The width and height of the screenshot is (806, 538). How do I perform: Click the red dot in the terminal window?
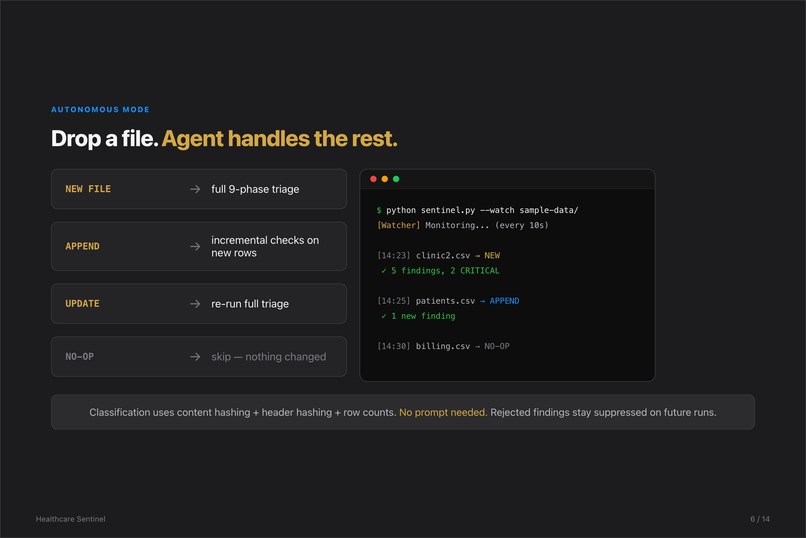373,179
